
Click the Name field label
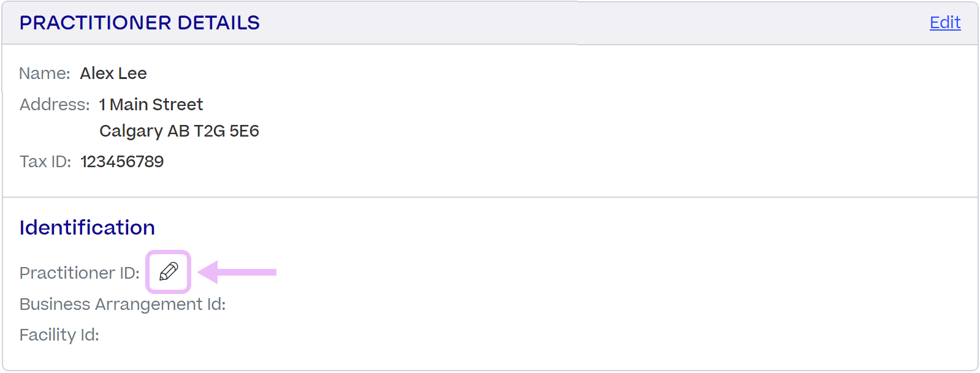45,73
